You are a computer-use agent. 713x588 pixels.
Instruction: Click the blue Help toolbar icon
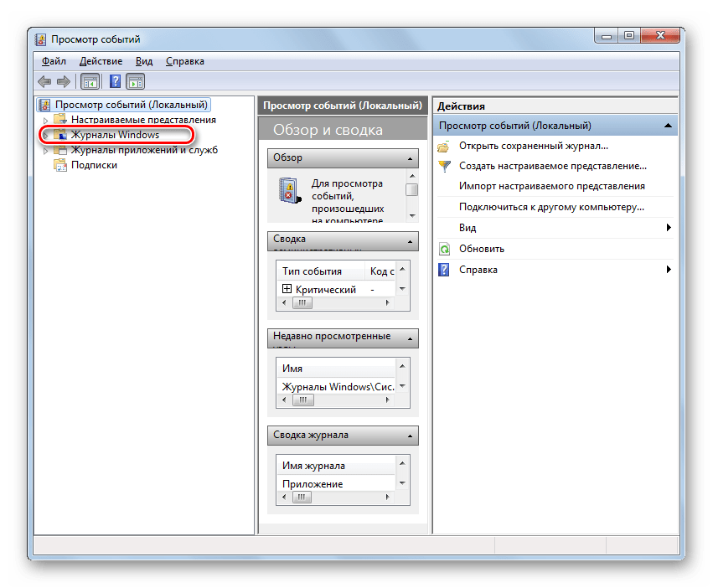pos(116,81)
